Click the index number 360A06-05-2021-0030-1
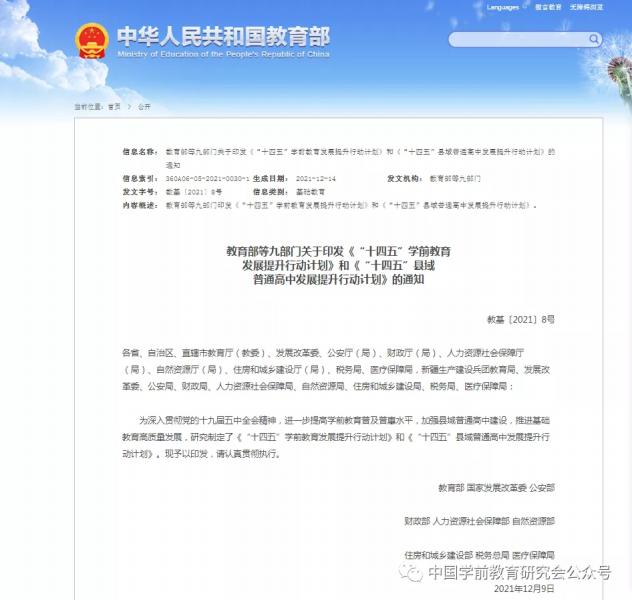Viewport: 632px width, 600px height. (207, 179)
